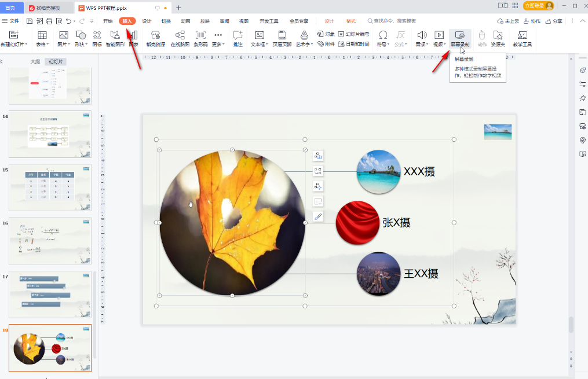588x379 pixels.
Task: Click the 资源夹 resource folder icon
Action: point(498,38)
